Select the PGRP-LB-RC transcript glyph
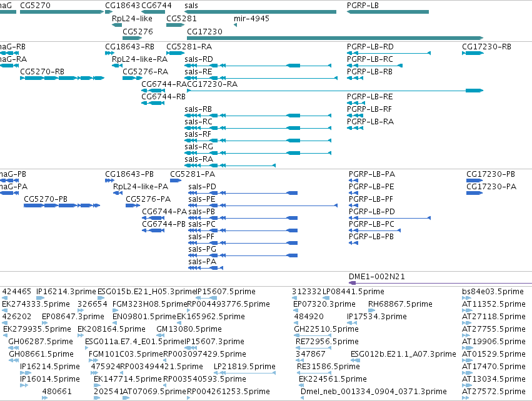Viewport: 532px width, 401px height. click(374, 66)
